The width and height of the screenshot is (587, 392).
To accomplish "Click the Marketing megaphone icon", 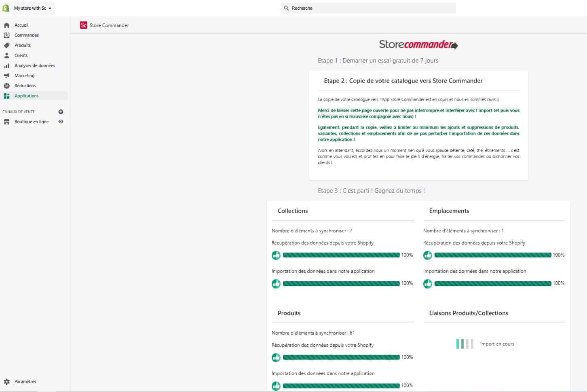I will pyautogui.click(x=6, y=76).
